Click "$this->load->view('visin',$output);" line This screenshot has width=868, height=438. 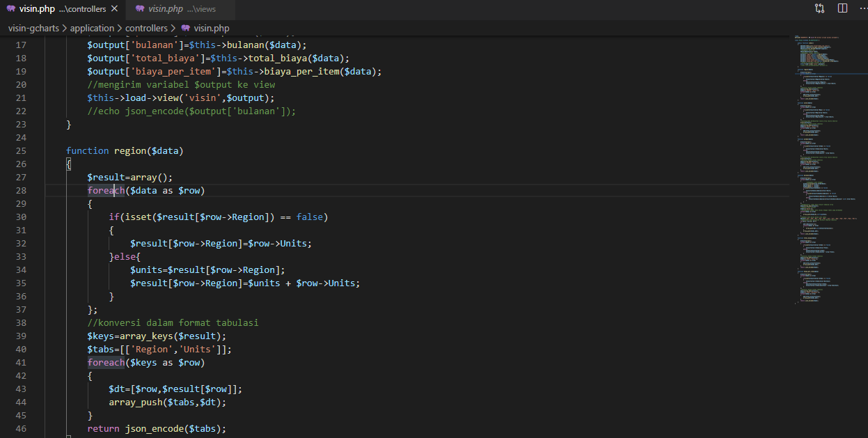tap(181, 97)
